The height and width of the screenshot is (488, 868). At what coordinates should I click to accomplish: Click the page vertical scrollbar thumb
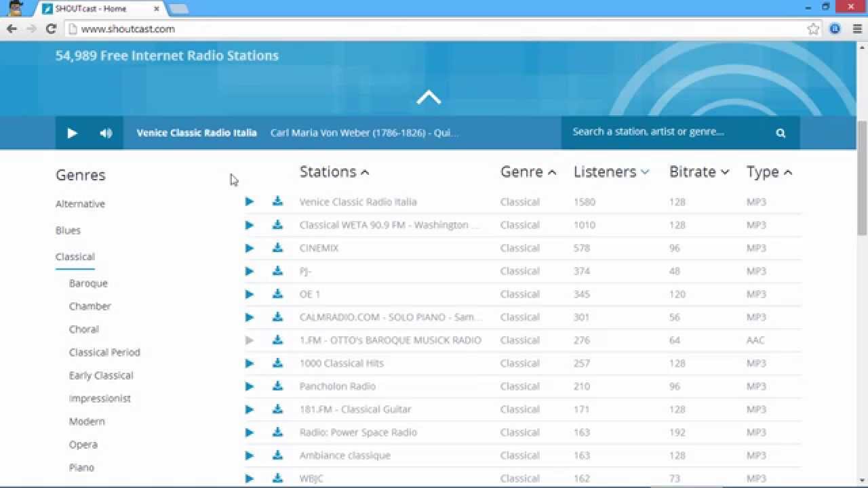[862, 178]
